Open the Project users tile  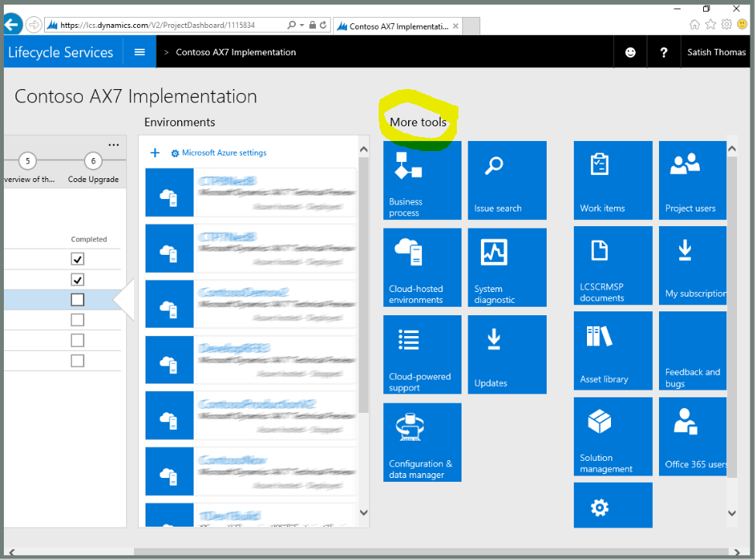[x=692, y=180]
